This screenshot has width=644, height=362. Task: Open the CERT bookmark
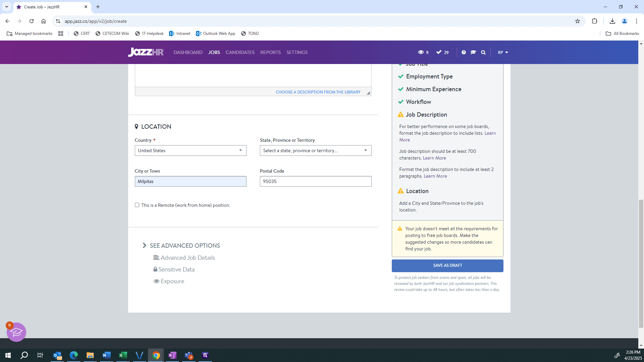tap(82, 34)
